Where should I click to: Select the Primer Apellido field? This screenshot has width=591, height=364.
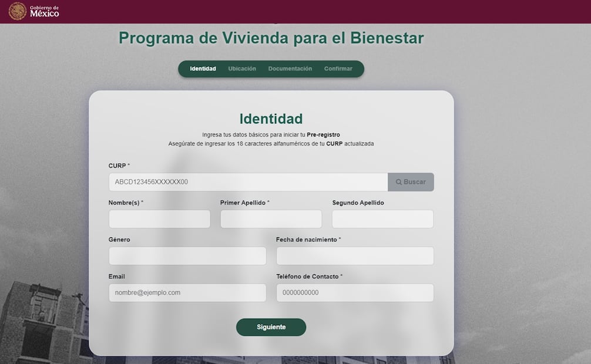coord(271,218)
